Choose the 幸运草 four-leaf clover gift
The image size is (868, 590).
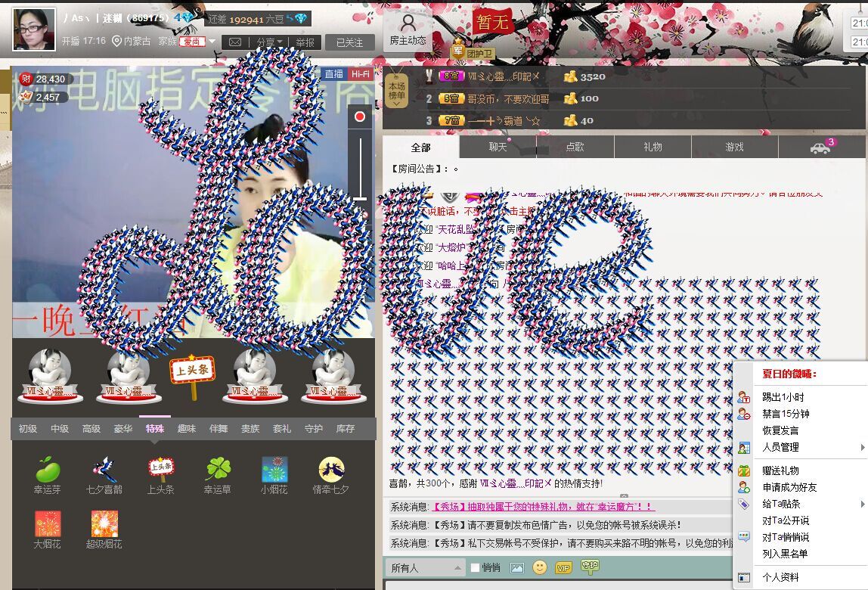click(x=218, y=470)
